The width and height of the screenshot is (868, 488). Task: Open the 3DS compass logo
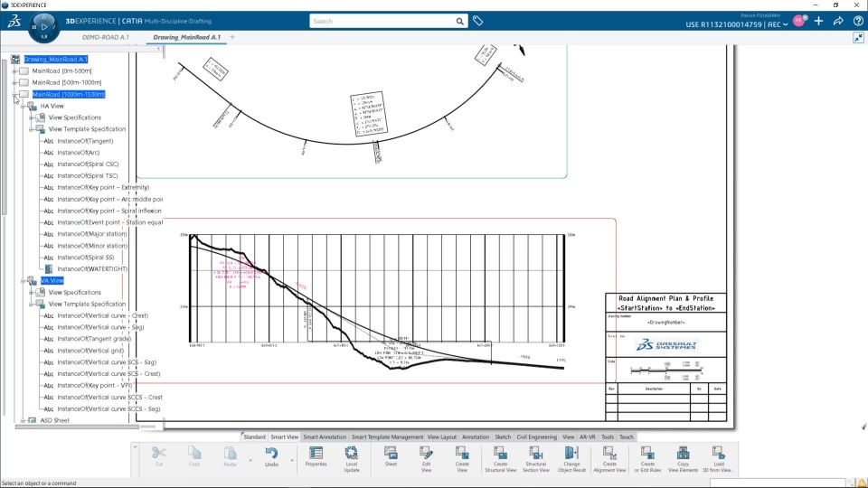[x=14, y=21]
